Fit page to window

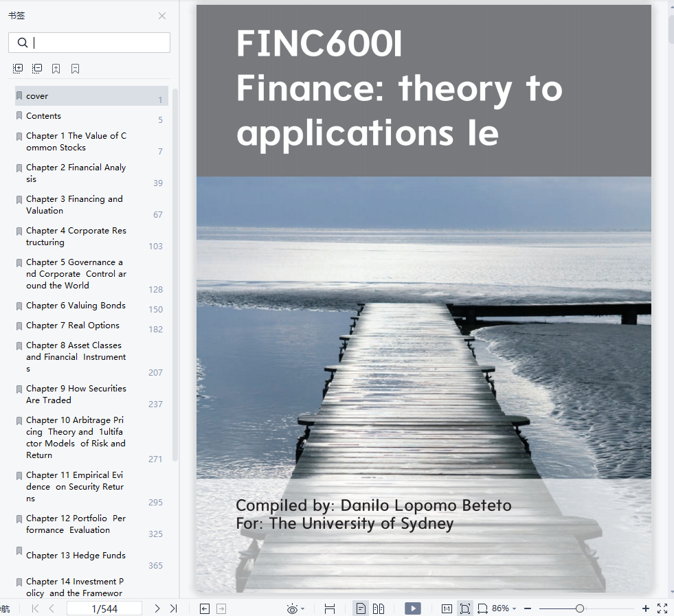(x=464, y=608)
